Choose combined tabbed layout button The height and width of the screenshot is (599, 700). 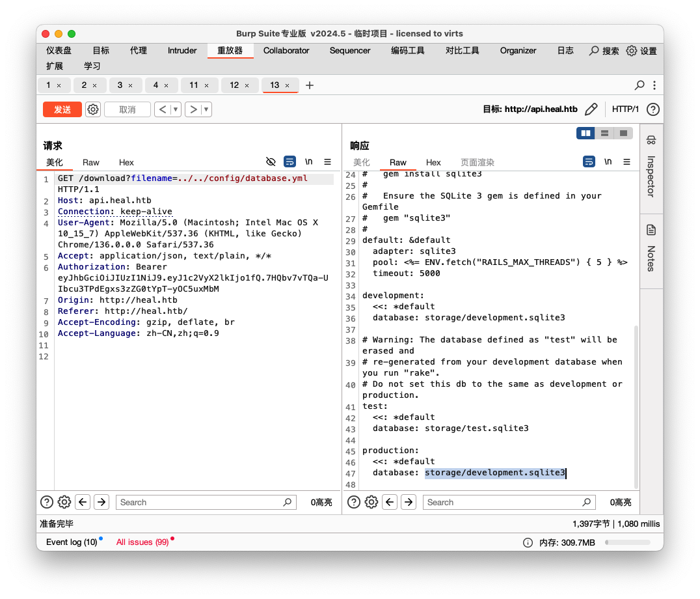[623, 133]
